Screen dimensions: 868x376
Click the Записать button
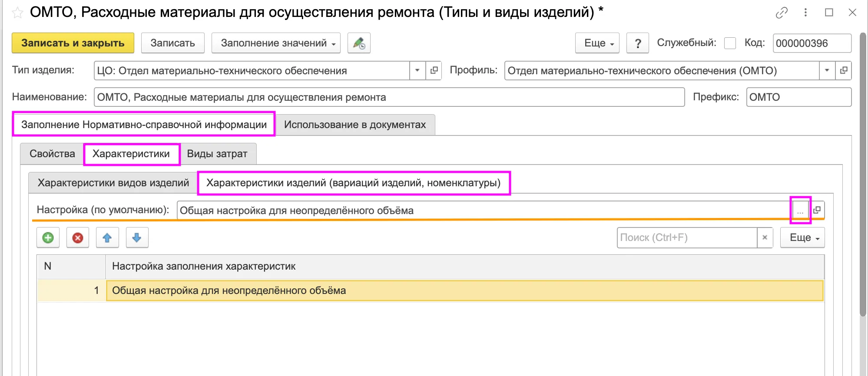pos(173,43)
